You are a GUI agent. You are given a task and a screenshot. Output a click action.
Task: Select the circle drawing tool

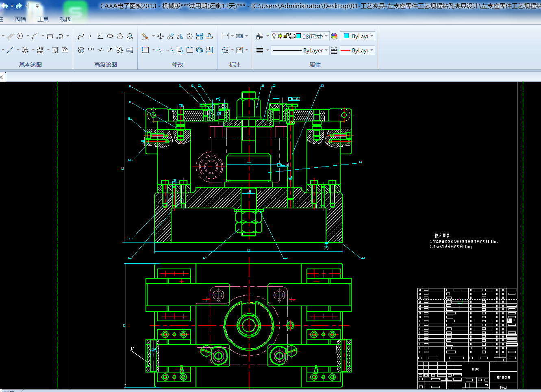[20, 36]
